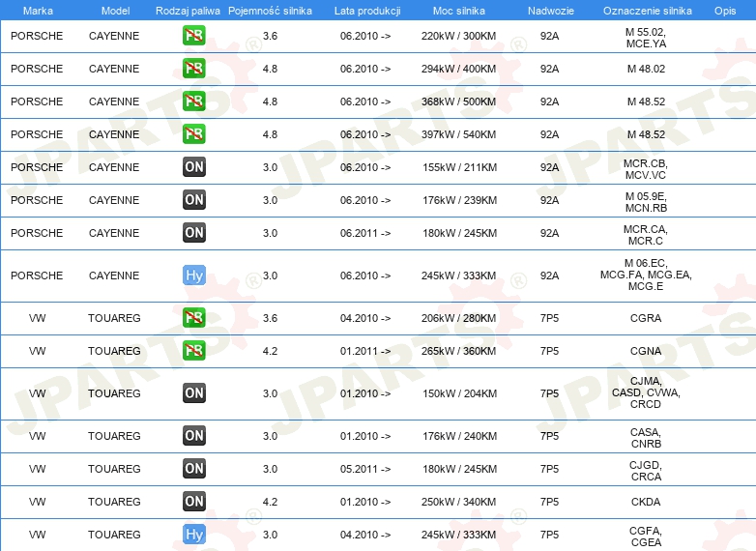Image resolution: width=756 pixels, height=551 pixels.
Task: Click the petrol icon in the 368kW / 500KM row
Action: tap(193, 101)
